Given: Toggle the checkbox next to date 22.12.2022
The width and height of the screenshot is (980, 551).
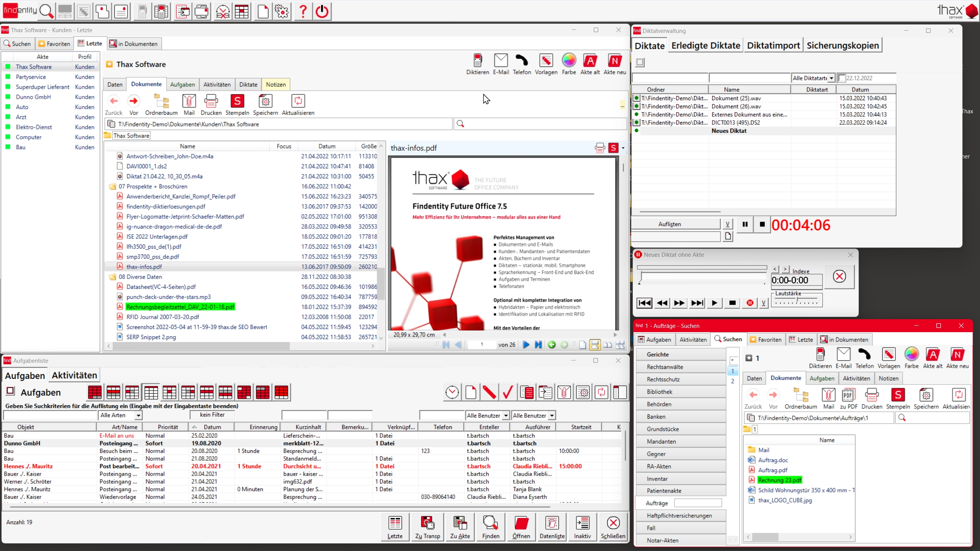Looking at the screenshot, I should [x=841, y=78].
